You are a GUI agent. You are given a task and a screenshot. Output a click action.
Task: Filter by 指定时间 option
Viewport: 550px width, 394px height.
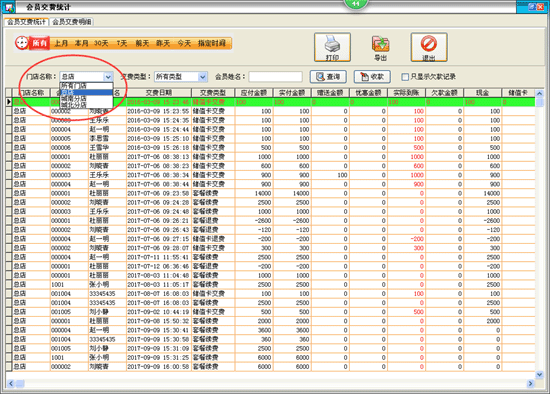point(212,43)
